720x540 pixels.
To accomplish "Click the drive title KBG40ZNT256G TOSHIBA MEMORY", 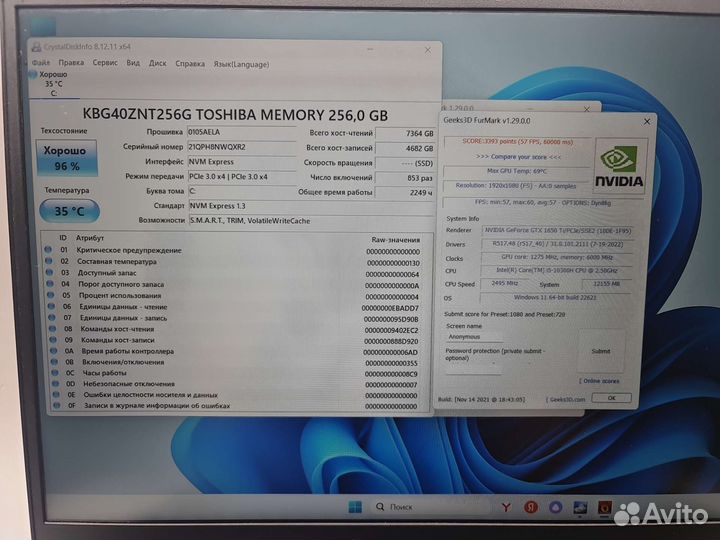I will pyautogui.click(x=235, y=114).
